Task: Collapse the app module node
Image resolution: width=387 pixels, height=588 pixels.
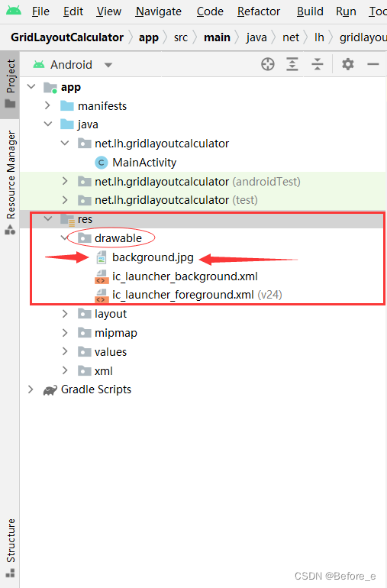Action: coord(31,87)
